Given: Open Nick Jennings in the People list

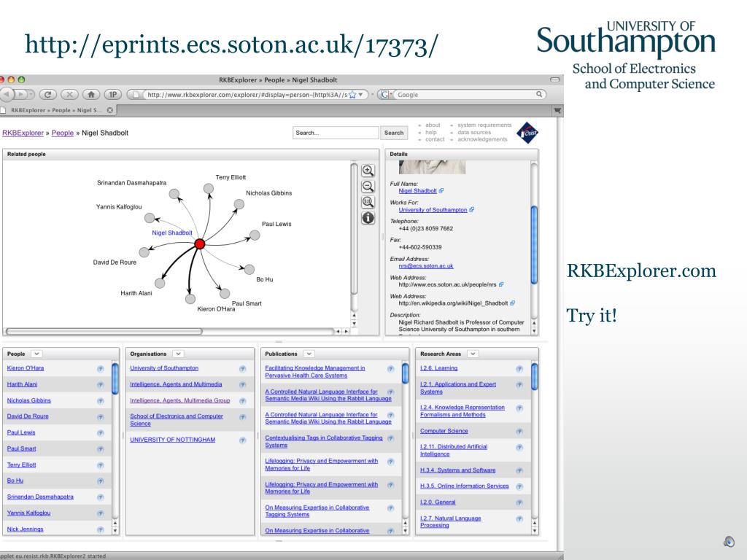Looking at the screenshot, I should tap(26, 529).
